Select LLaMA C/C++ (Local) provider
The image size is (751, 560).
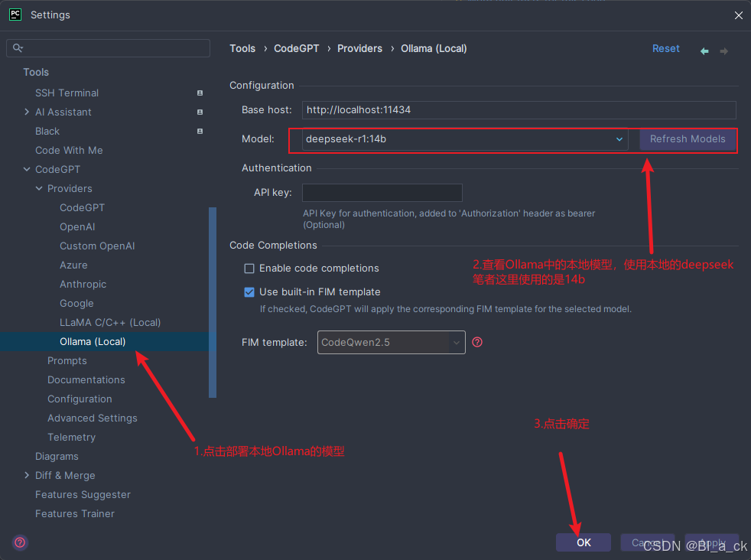click(x=110, y=322)
